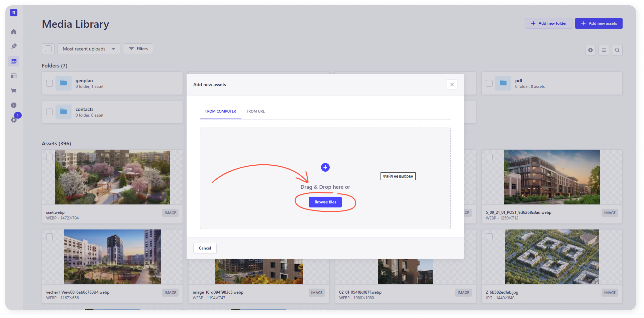Open the Home icon in sidebar
Screen dimensions: 644x318
coord(14,32)
